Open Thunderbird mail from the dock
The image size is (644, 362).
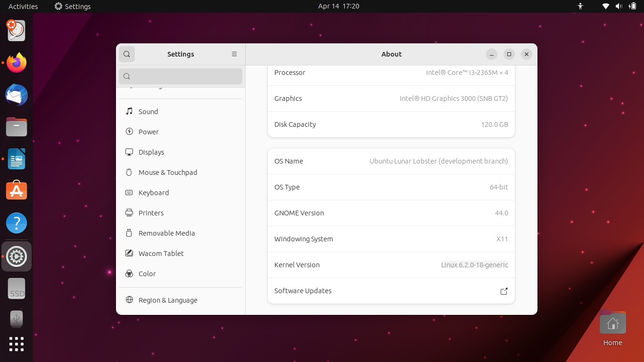click(x=17, y=95)
